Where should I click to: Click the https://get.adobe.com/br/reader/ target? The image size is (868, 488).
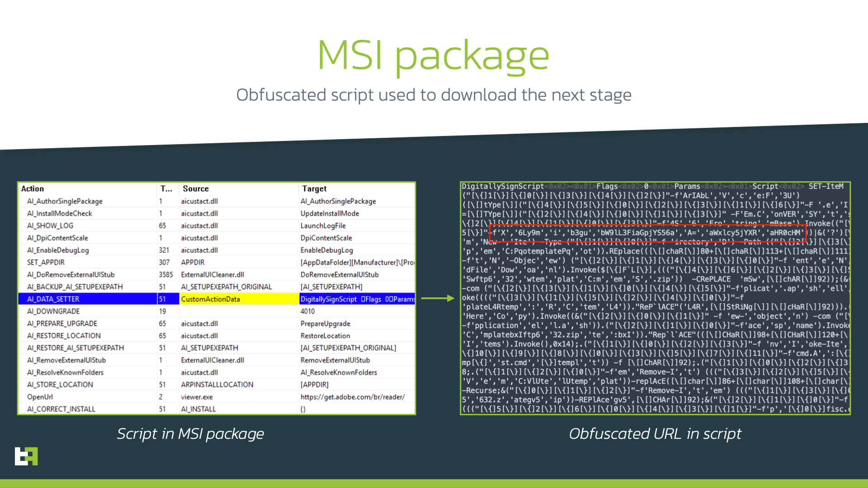[x=353, y=397]
